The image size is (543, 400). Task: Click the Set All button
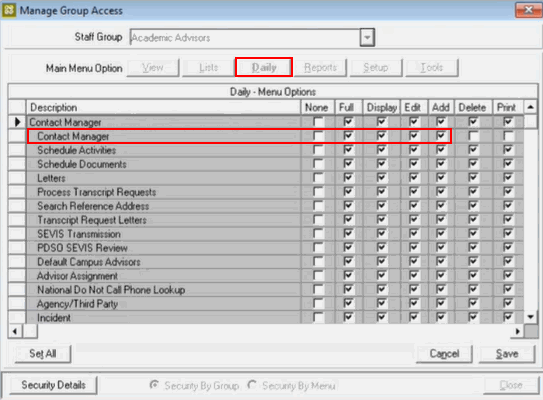pos(43,354)
